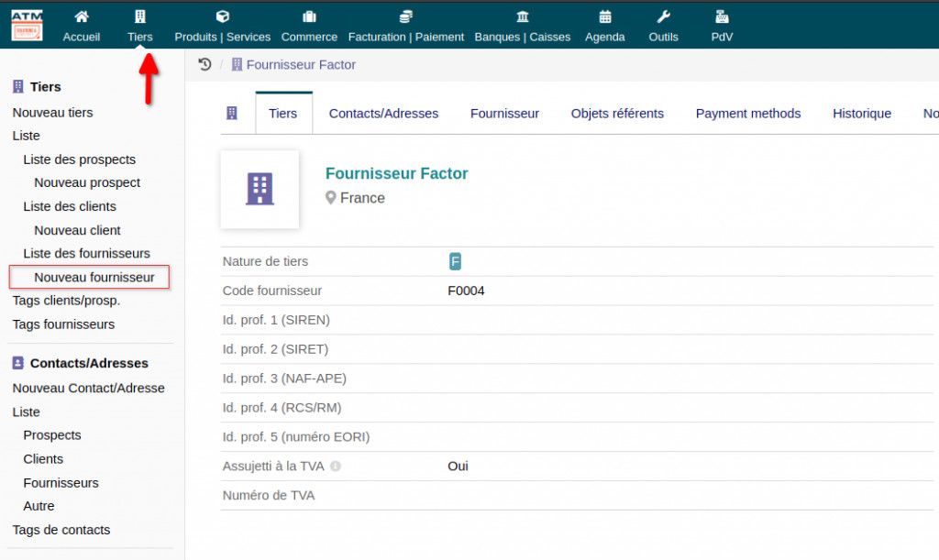Open Produits | Services cube icon

[x=222, y=16]
